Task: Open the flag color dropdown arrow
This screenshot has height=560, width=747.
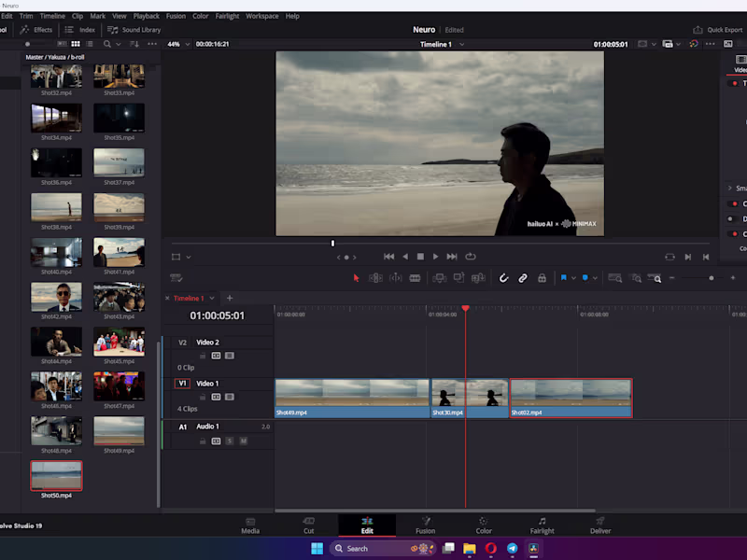Action: 573,278
